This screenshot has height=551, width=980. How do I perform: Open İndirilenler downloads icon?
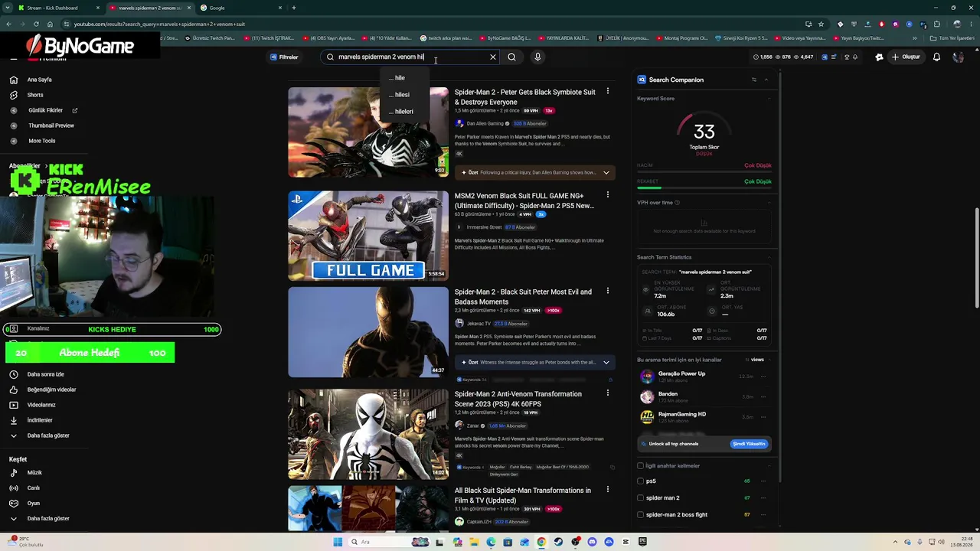pos(14,420)
